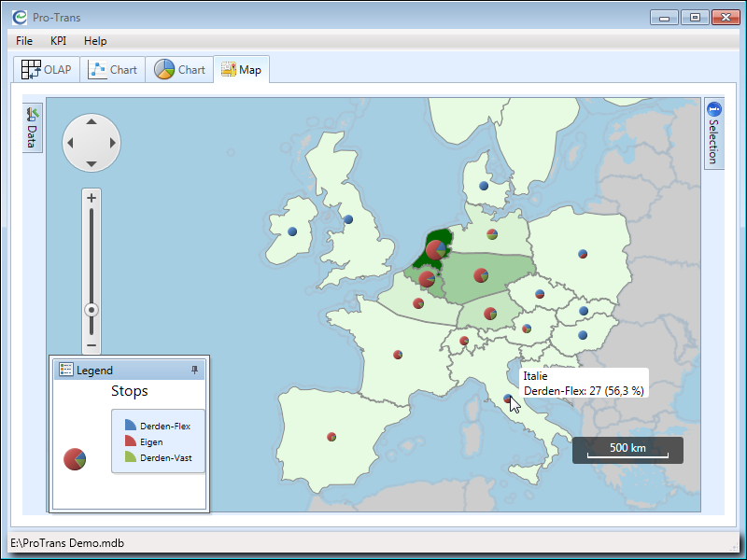The height and width of the screenshot is (560, 747).
Task: Open the KPI menu
Action: click(x=58, y=41)
